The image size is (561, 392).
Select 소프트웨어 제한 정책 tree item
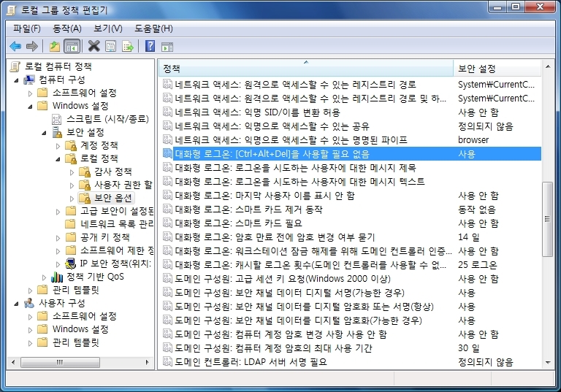[117, 250]
